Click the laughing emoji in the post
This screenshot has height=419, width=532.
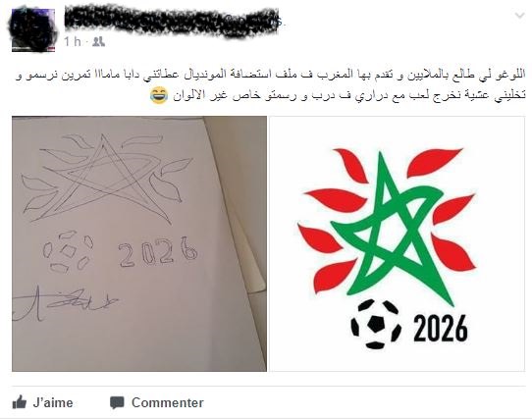pos(159,95)
